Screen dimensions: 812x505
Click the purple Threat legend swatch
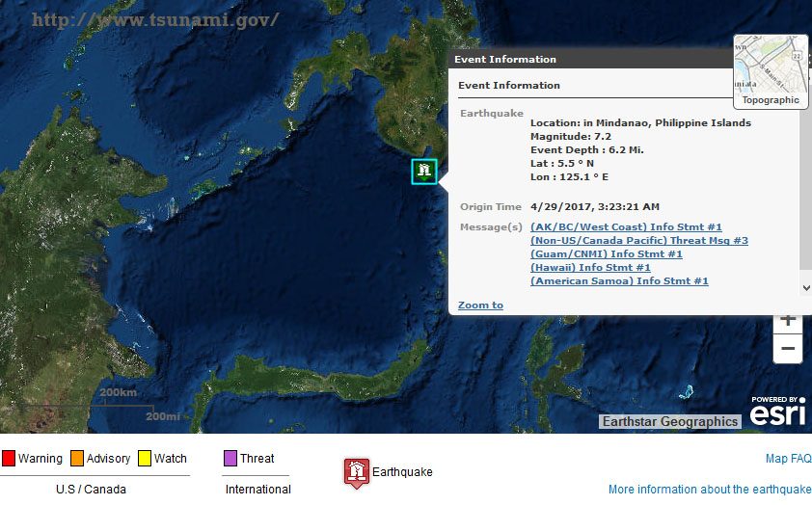(230, 459)
